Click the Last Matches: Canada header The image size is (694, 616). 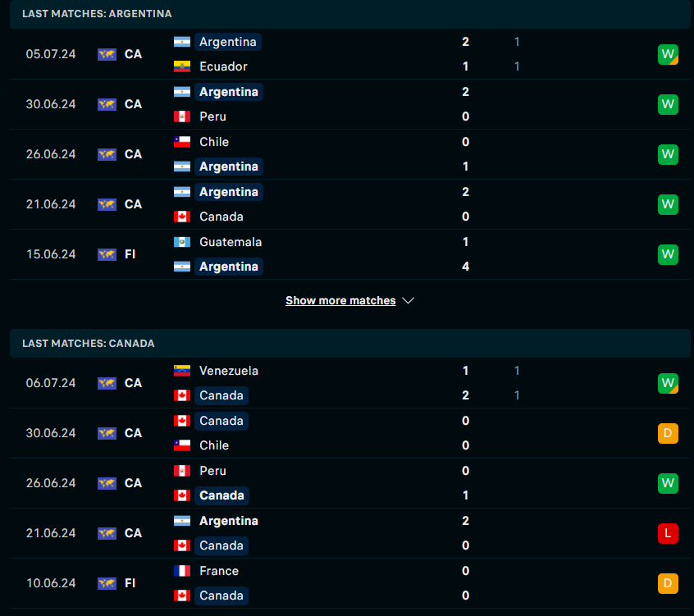(x=349, y=344)
